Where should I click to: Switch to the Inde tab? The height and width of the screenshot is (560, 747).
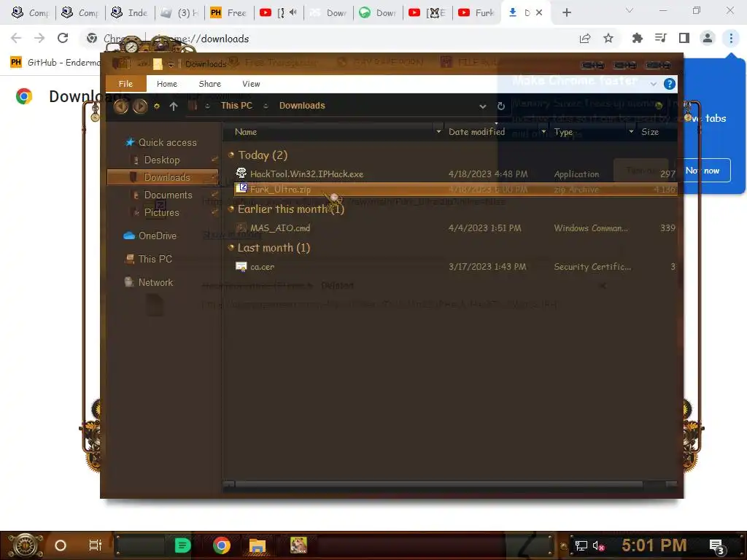pos(130,12)
